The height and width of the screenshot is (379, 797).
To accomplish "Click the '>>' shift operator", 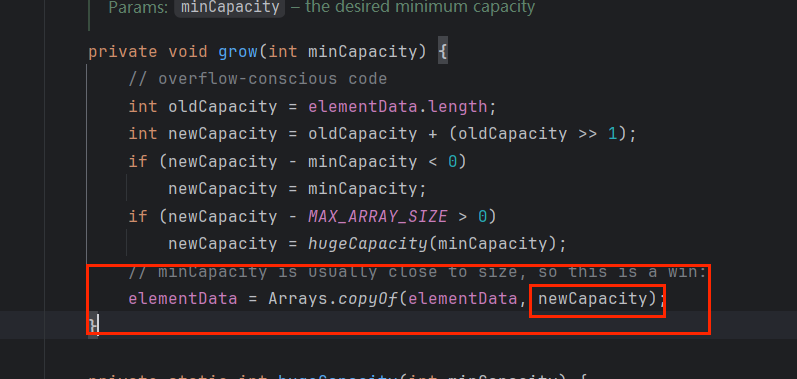I will tap(588, 134).
